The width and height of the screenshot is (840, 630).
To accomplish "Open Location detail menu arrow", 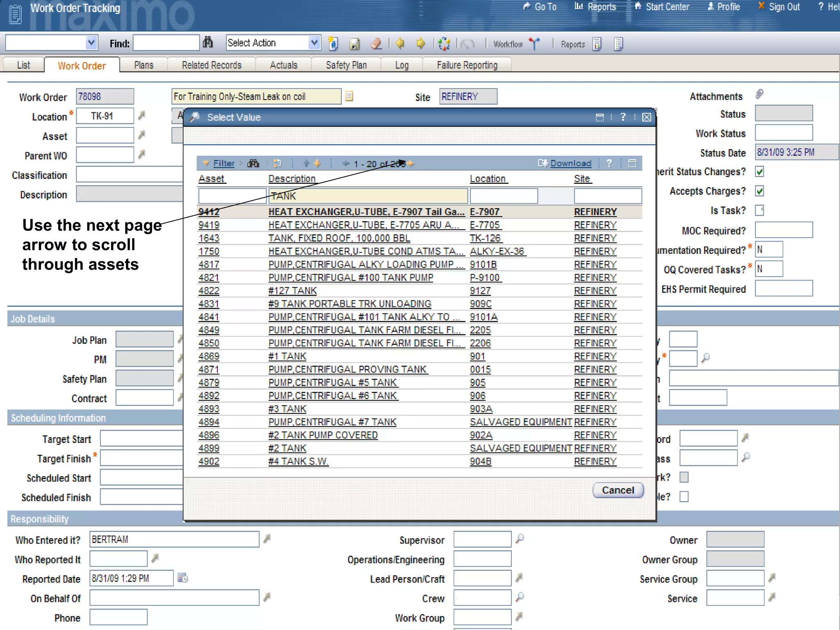I will coord(142,116).
